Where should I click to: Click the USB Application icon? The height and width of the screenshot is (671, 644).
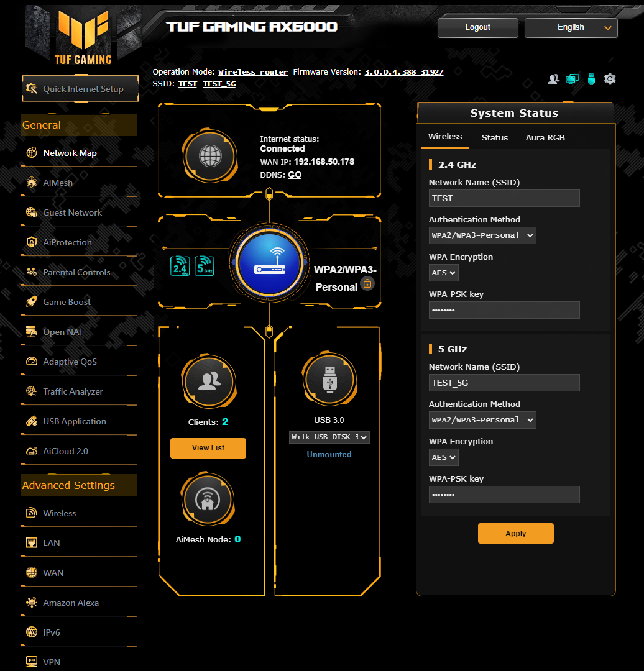click(32, 421)
